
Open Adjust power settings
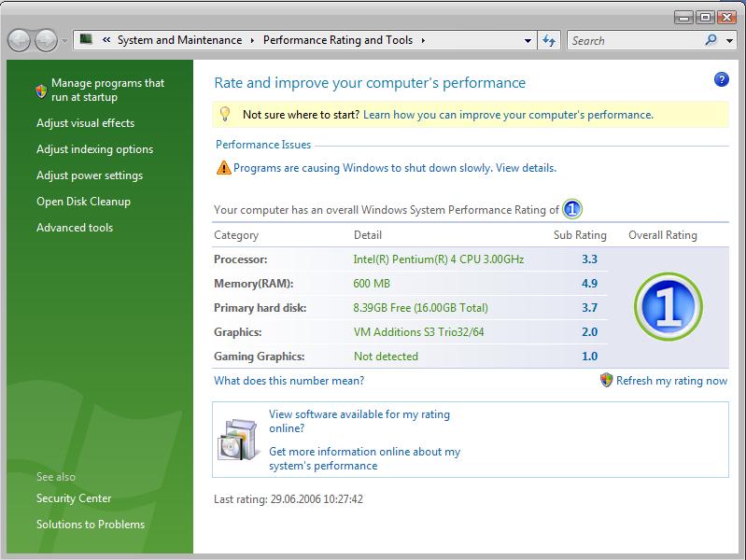coord(90,175)
